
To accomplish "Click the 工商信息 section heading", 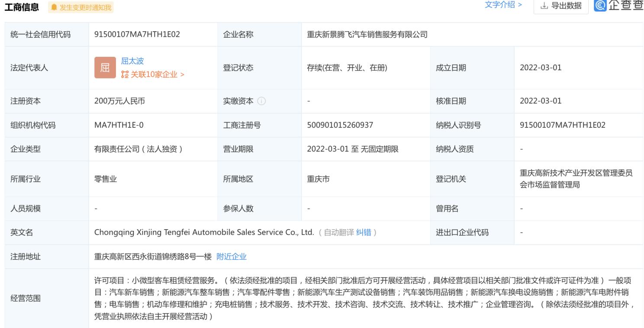I will [x=21, y=7].
